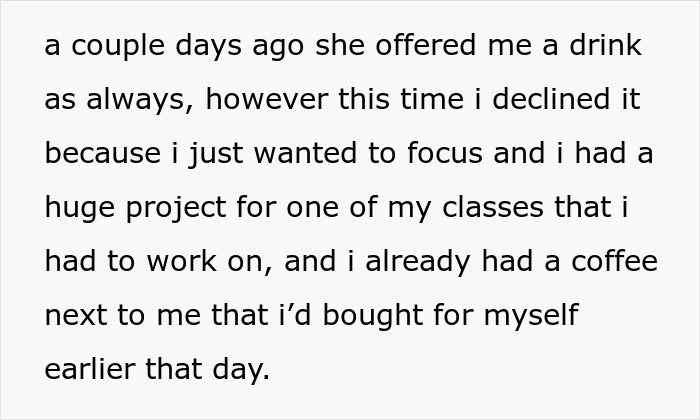Click the final word "day."
The width and height of the screenshot is (700, 420).
(x=243, y=370)
